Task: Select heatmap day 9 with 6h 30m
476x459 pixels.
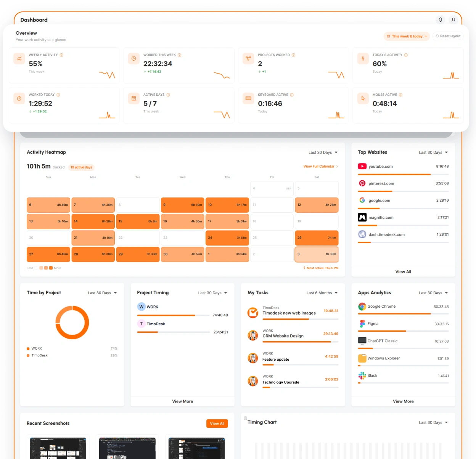Action: (183, 205)
